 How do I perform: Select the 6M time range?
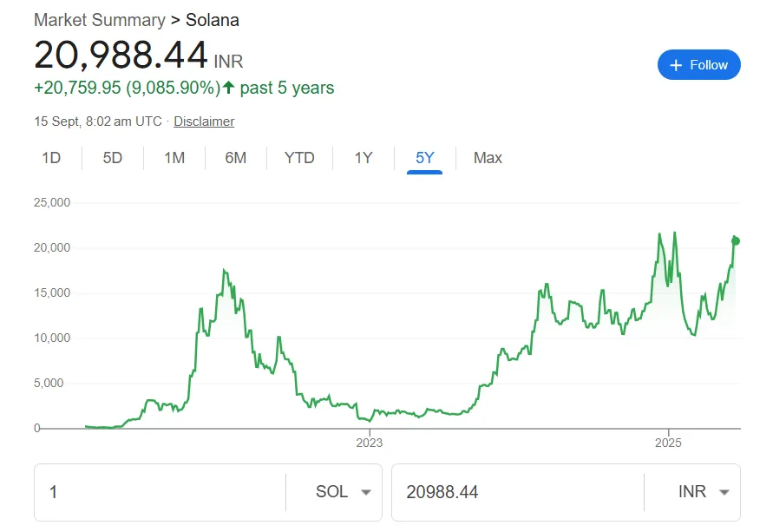tap(235, 158)
